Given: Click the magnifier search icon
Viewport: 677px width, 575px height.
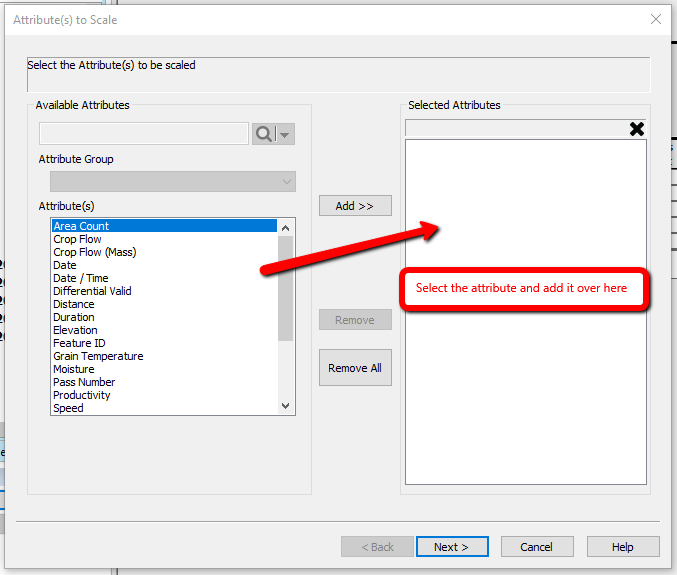Looking at the screenshot, I should pyautogui.click(x=264, y=134).
